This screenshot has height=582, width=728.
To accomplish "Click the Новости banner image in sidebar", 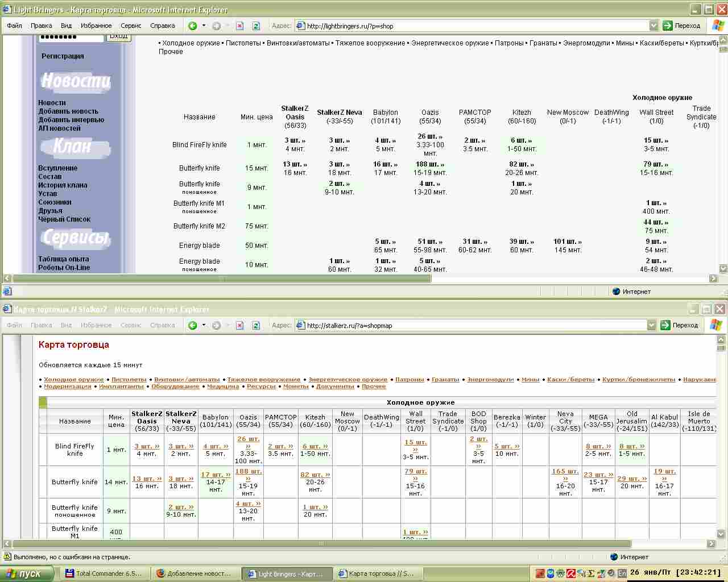I will (75, 81).
